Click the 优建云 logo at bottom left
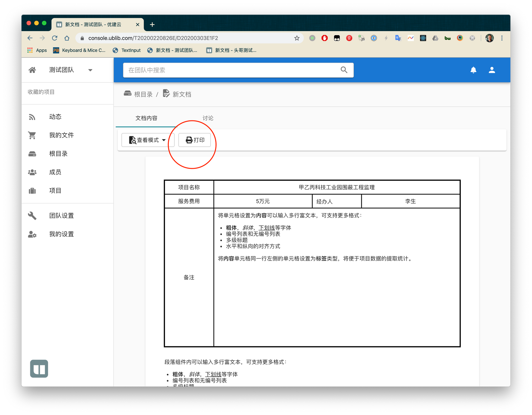This screenshot has height=415, width=532. 39,369
